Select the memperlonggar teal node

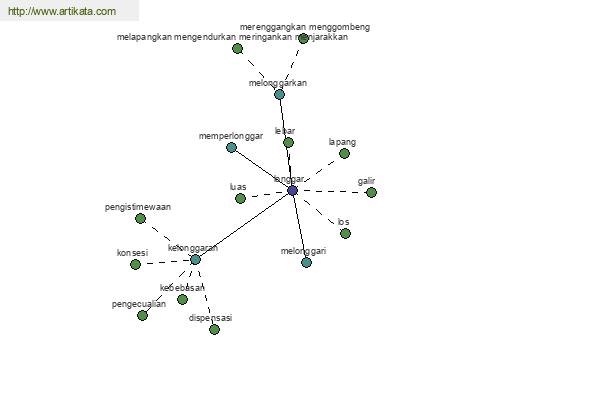232,147
